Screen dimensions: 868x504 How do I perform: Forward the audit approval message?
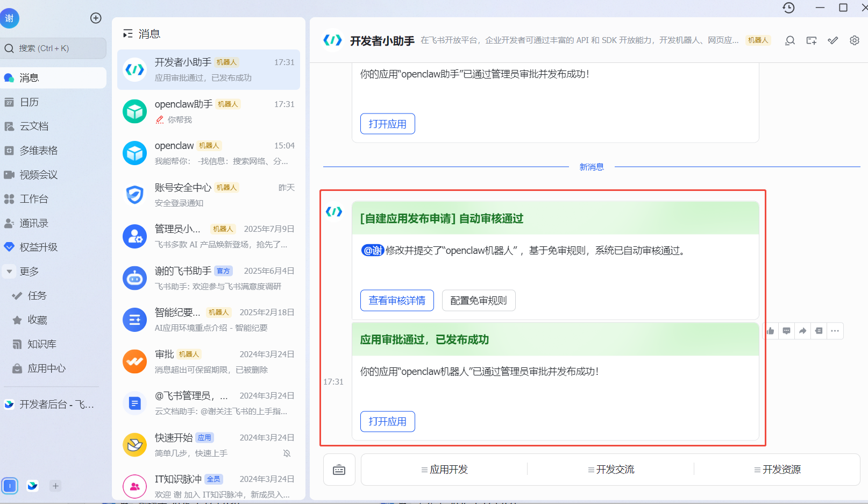click(802, 331)
